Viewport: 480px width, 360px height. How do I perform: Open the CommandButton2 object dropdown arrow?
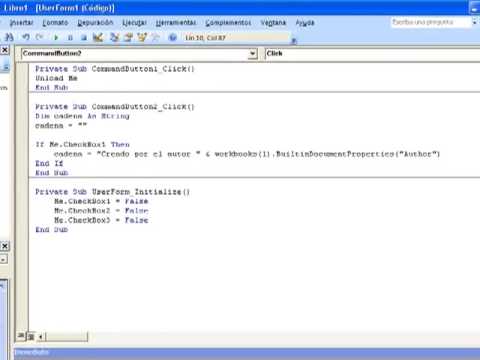[253, 53]
